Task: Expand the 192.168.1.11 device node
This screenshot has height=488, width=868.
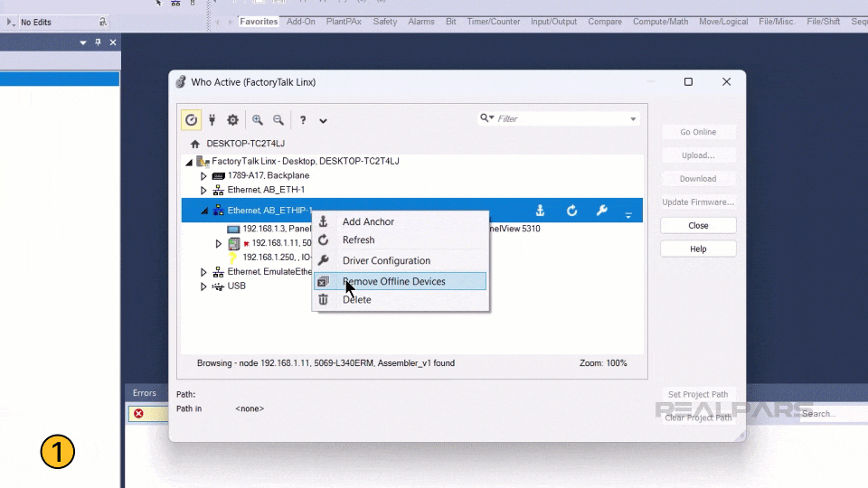Action: tap(218, 243)
